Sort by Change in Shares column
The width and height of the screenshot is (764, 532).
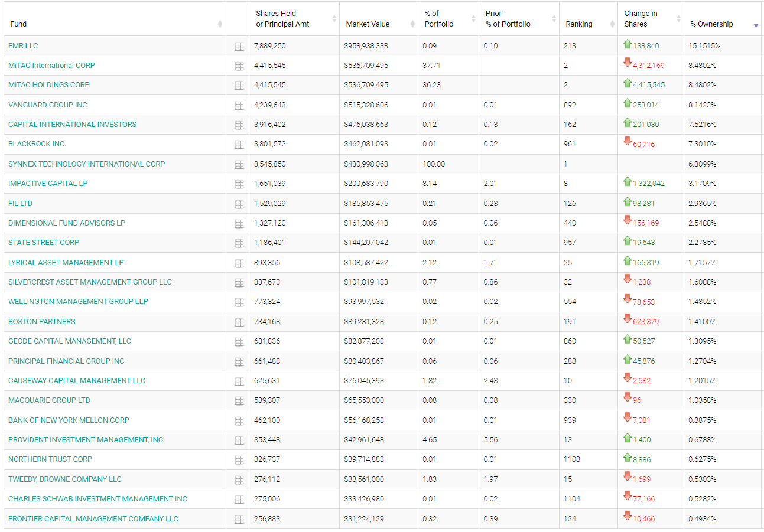point(678,19)
